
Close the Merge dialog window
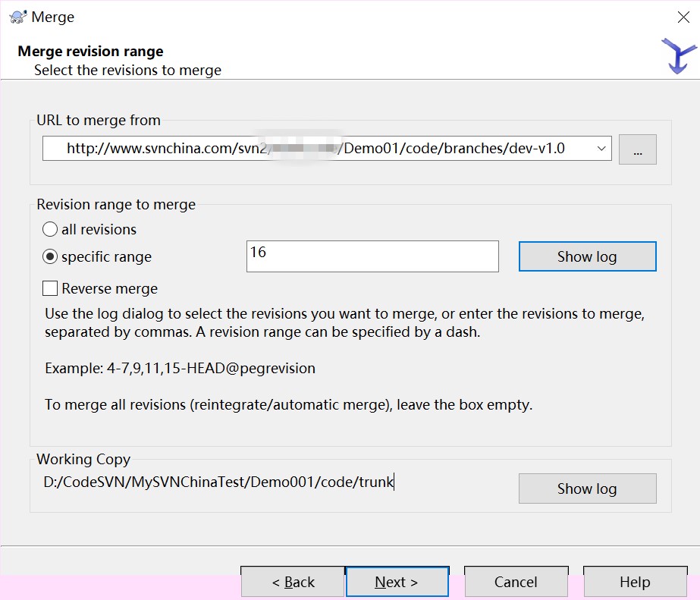(683, 17)
